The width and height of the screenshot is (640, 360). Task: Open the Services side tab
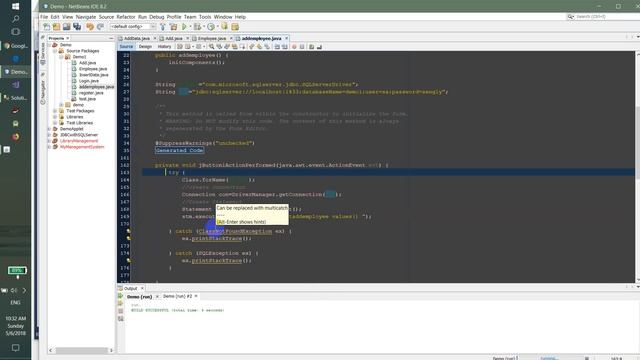point(43,53)
